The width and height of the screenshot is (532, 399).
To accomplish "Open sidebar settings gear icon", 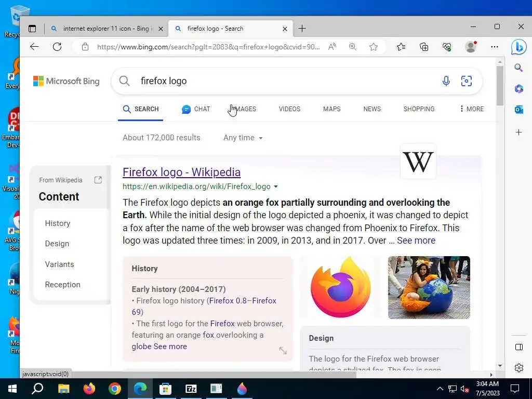I will [x=519, y=368].
